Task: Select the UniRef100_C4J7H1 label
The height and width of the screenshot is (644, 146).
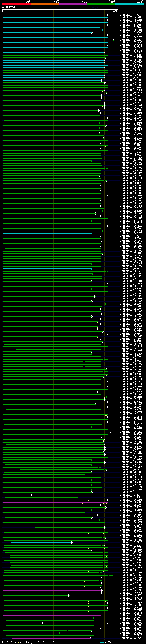Action: point(131,55)
